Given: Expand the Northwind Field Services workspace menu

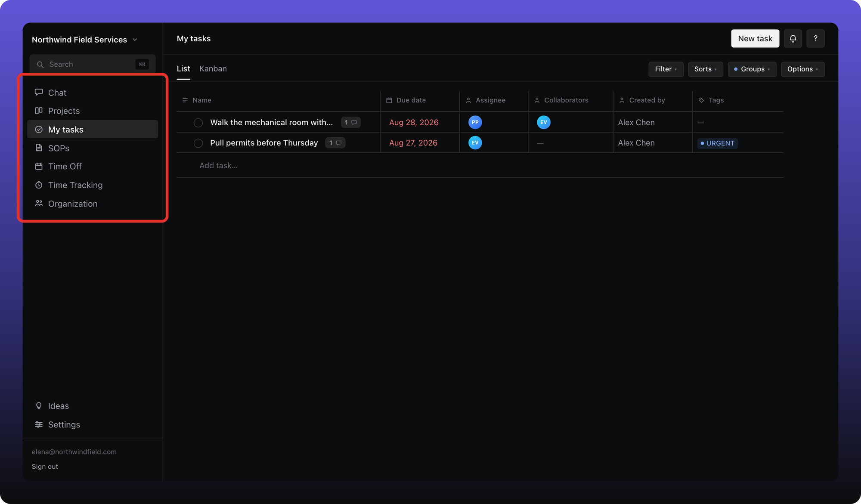Looking at the screenshot, I should click(84, 40).
